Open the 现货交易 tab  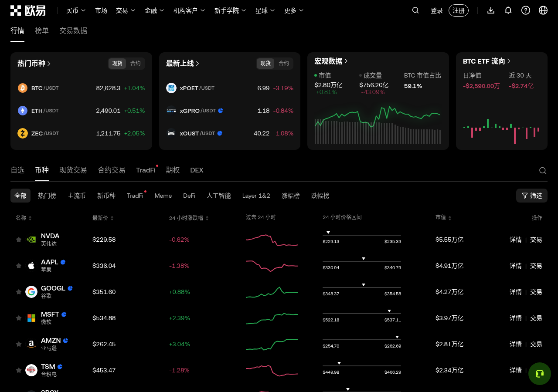coord(73,170)
